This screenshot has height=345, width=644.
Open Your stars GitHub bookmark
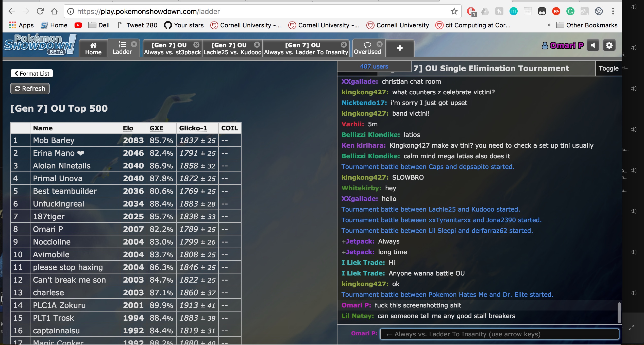click(184, 25)
